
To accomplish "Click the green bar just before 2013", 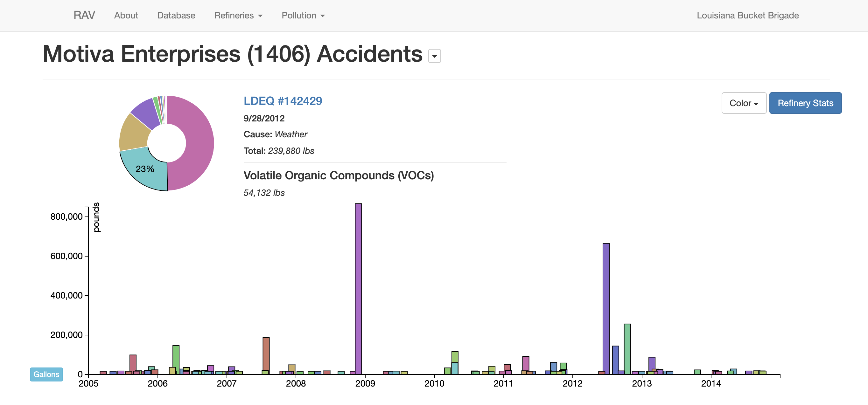I will click(x=627, y=349).
